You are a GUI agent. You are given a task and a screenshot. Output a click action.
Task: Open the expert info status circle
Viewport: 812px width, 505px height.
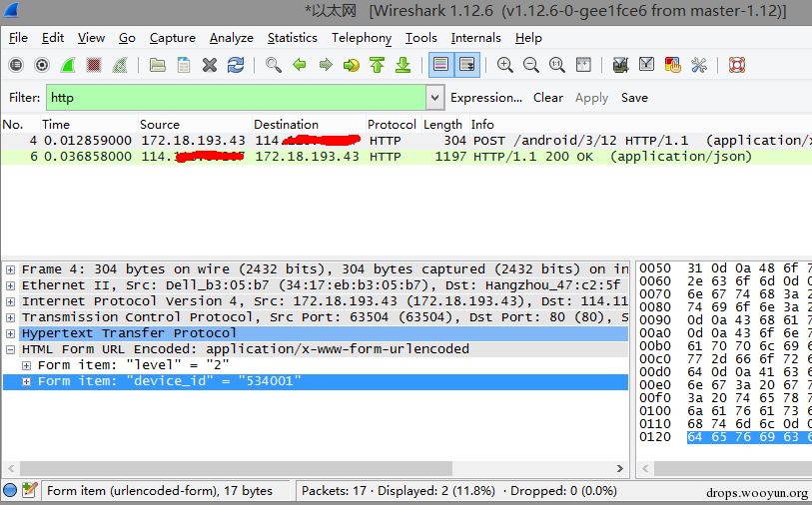tap(10, 490)
